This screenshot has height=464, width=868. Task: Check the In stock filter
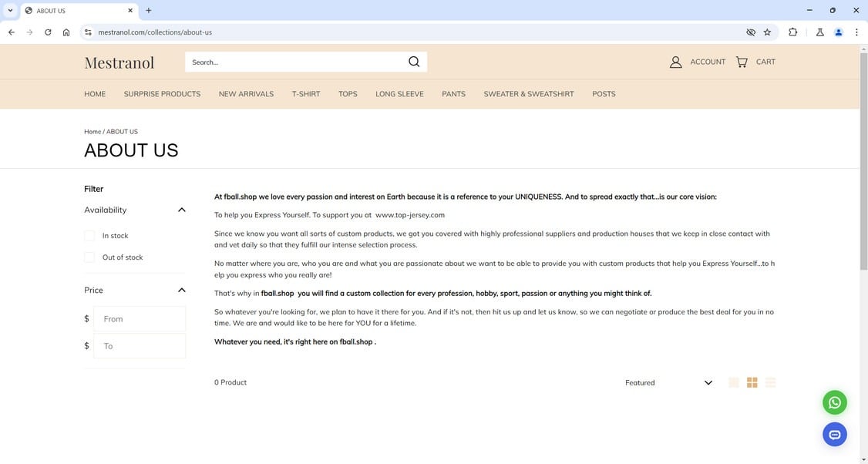tap(89, 235)
